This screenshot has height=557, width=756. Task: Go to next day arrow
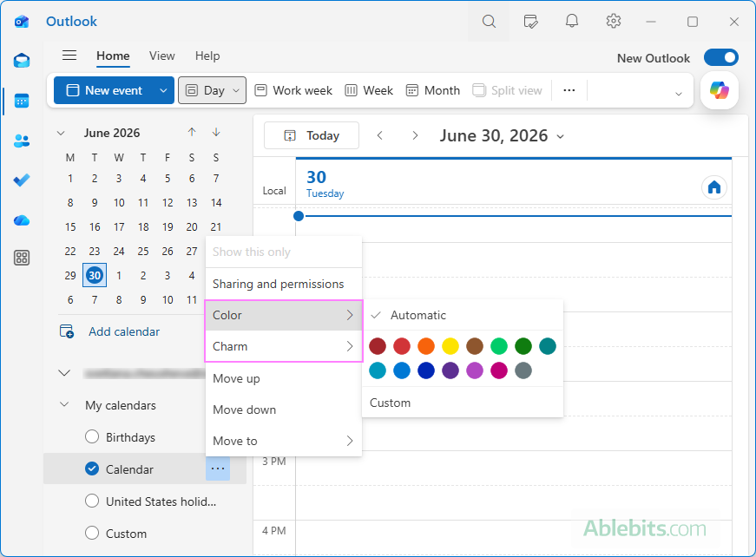[415, 135]
